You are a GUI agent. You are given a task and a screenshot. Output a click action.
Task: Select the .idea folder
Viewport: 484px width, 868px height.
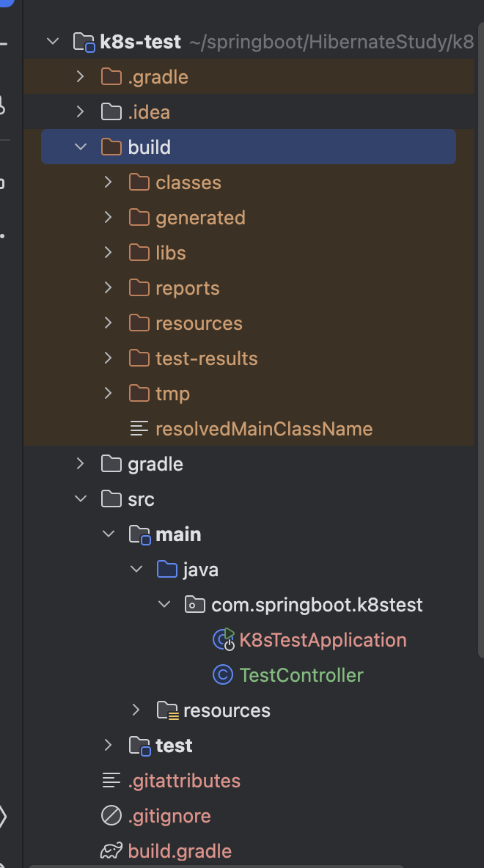148,112
